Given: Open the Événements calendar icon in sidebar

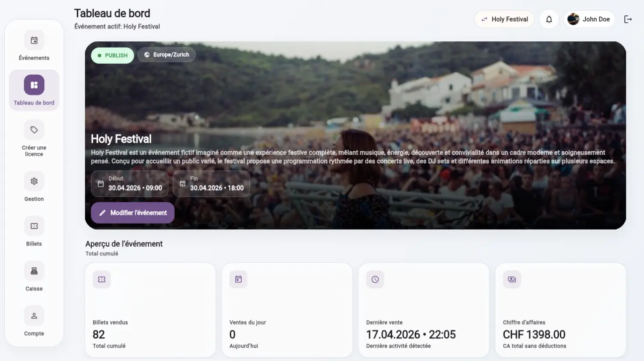Looking at the screenshot, I should 34,40.
